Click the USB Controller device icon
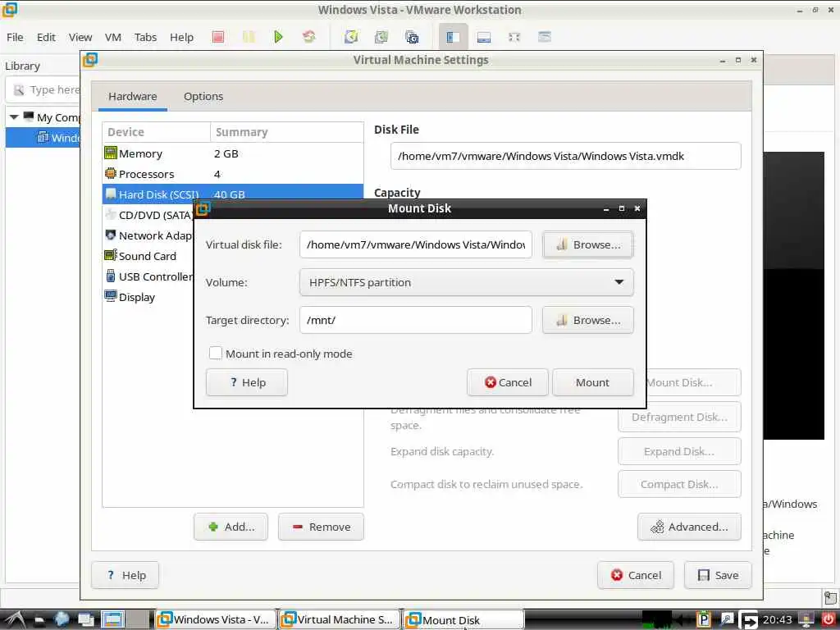 111,276
